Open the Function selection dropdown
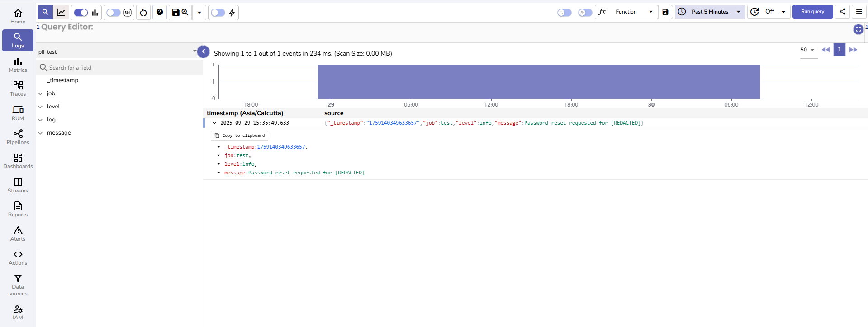The image size is (868, 327). tap(632, 12)
